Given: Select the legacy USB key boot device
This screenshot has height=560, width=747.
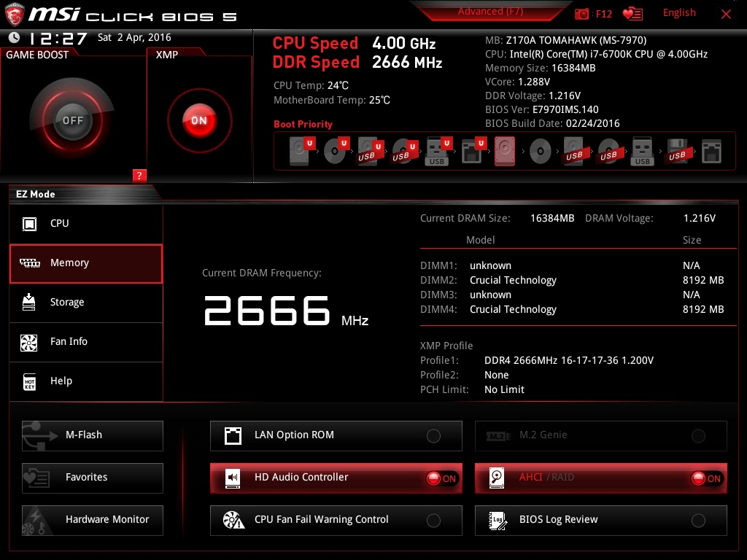Looking at the screenshot, I should (x=642, y=152).
